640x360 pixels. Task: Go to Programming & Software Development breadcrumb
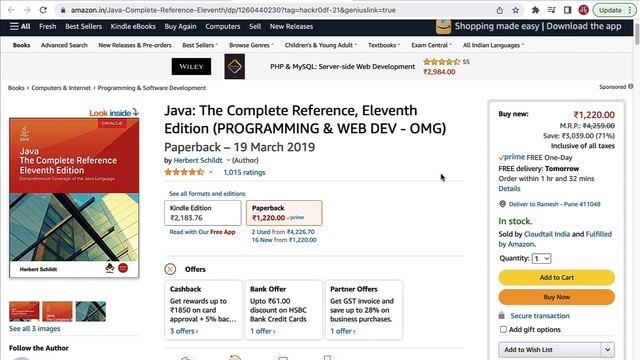pos(152,88)
